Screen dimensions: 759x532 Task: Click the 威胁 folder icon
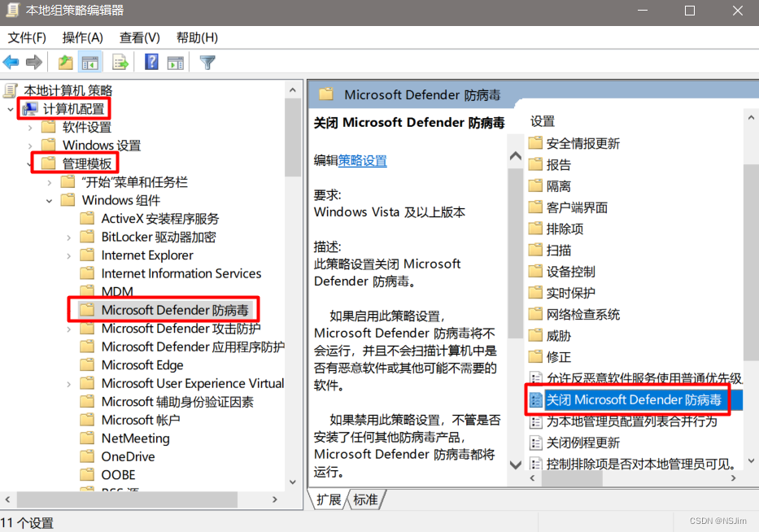[535, 335]
